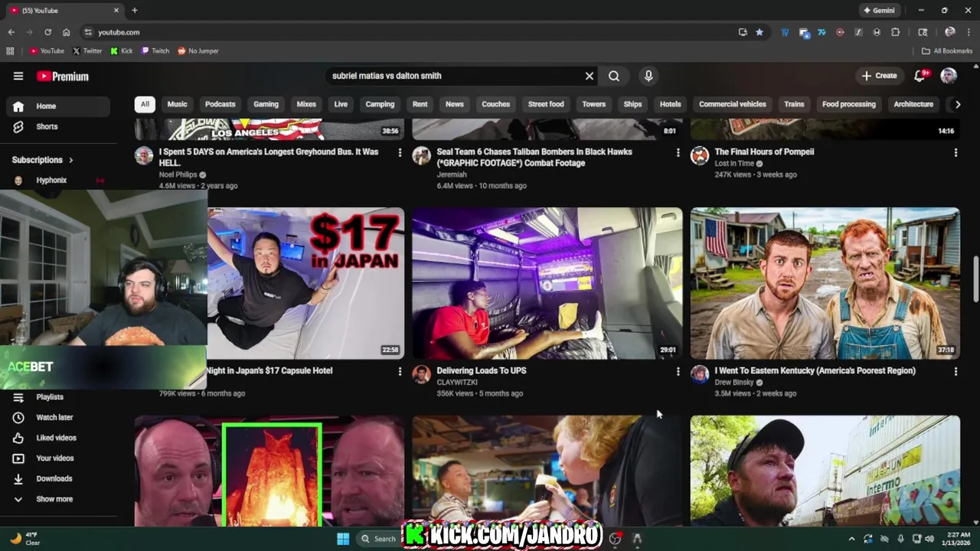The width and height of the screenshot is (980, 551).
Task: Play the Eastern Kentucky video thumbnail
Action: (825, 283)
